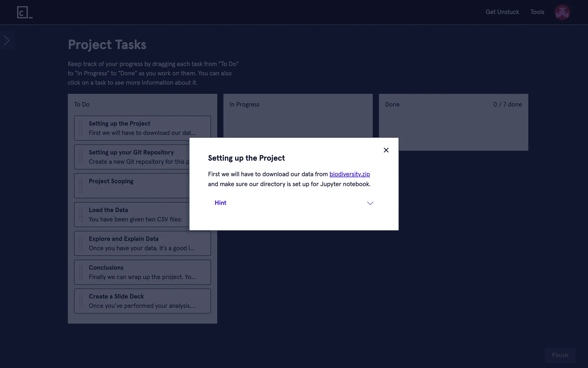Expand the Hint chevron arrow
588x368 pixels.
(370, 203)
